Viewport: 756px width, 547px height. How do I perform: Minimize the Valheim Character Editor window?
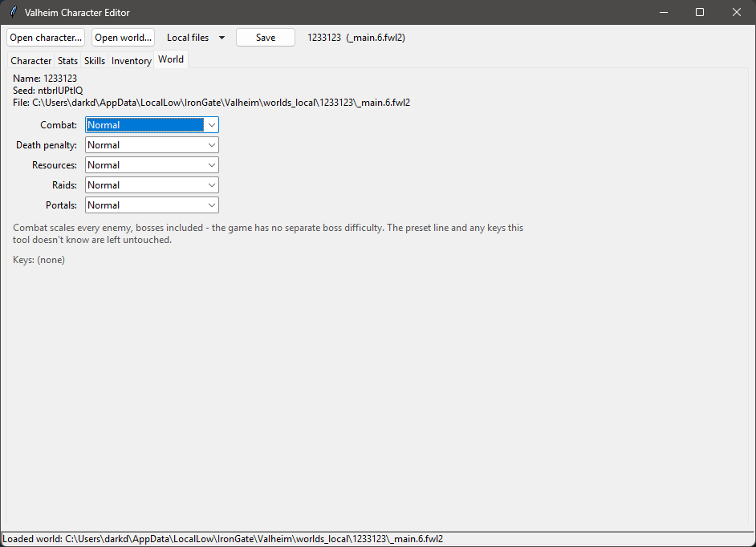(x=664, y=12)
